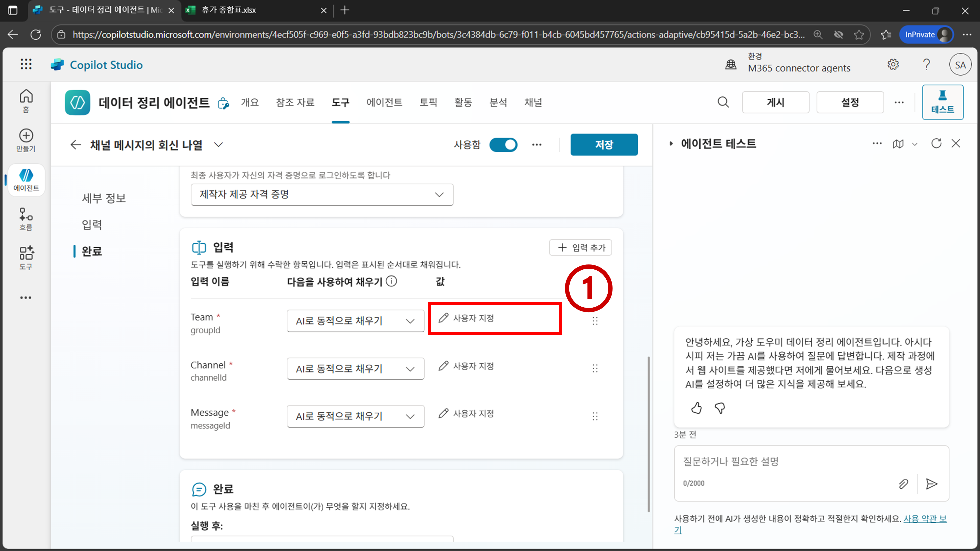Click the send message arrow icon
The width and height of the screenshot is (980, 551).
[931, 484]
